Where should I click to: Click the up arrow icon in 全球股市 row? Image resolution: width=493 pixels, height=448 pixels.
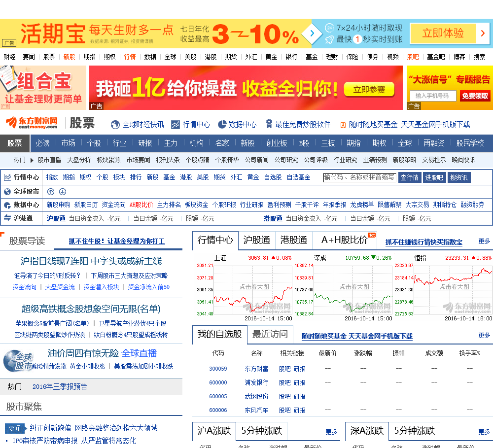click(51, 191)
